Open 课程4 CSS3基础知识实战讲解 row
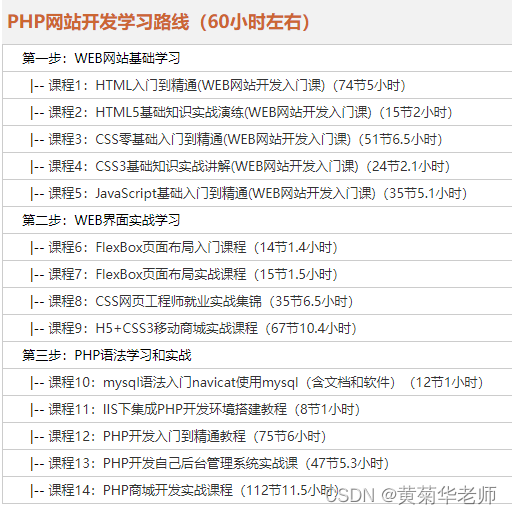 (257, 166)
